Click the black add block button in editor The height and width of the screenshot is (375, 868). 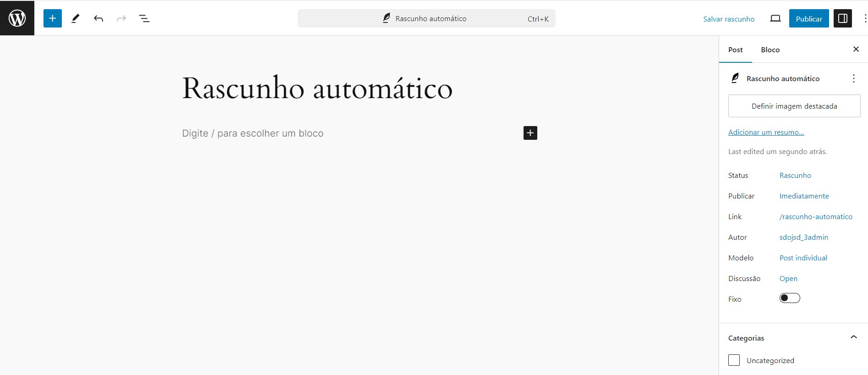(530, 133)
